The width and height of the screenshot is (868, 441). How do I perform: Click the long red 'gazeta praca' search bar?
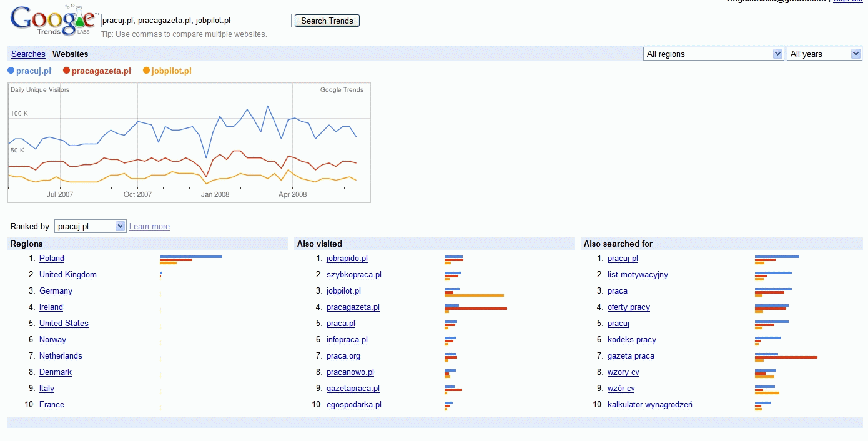point(786,357)
